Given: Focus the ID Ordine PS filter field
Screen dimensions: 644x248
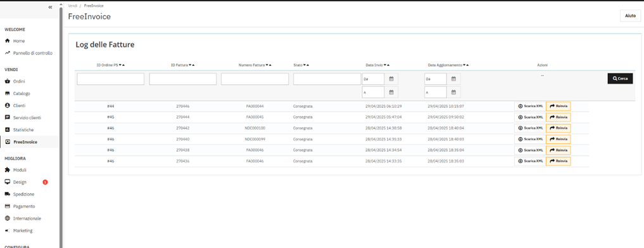Looking at the screenshot, I should (110, 79).
